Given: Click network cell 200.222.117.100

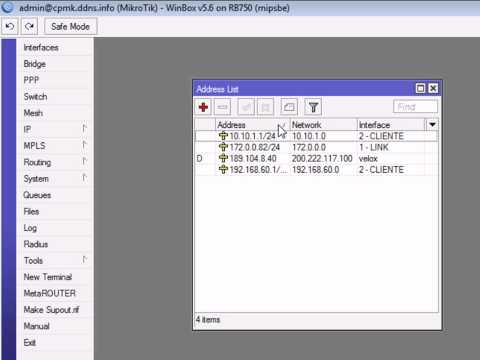Looking at the screenshot, I should 322,158.
